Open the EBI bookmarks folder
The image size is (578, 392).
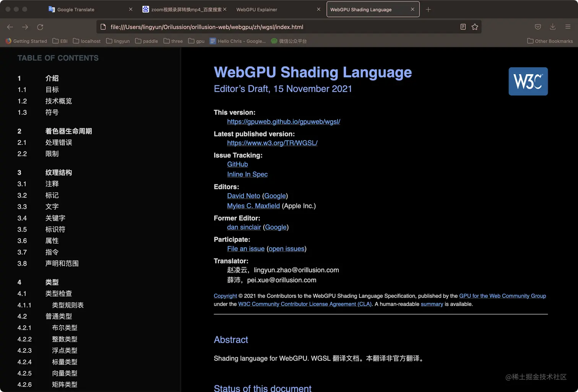coord(60,41)
